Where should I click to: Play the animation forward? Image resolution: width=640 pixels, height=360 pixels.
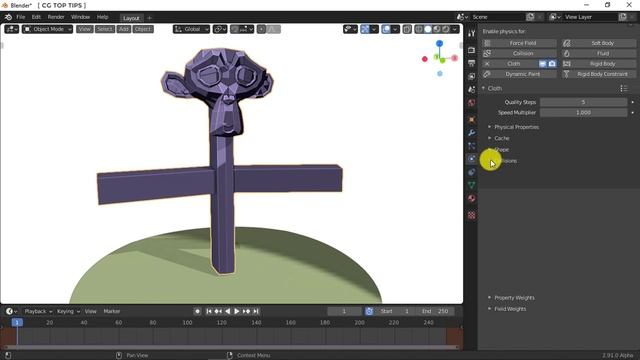click(237, 311)
